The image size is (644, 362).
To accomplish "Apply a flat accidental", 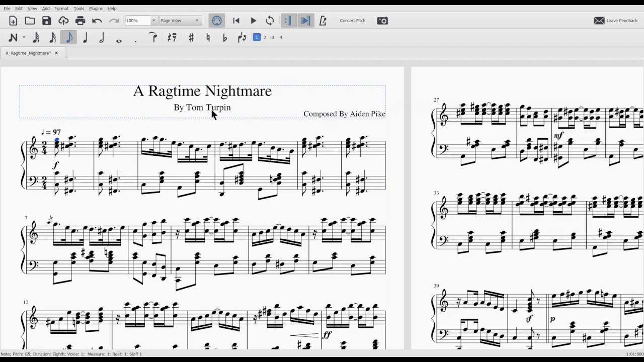I will (225, 37).
